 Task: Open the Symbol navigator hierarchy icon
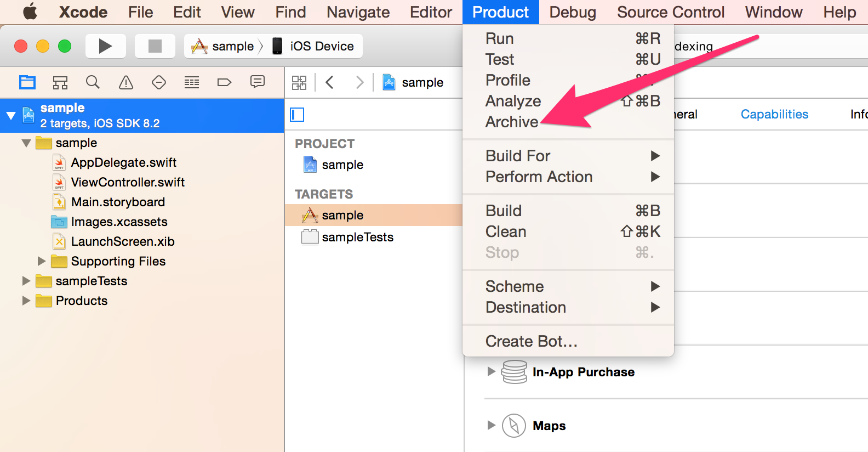[60, 82]
